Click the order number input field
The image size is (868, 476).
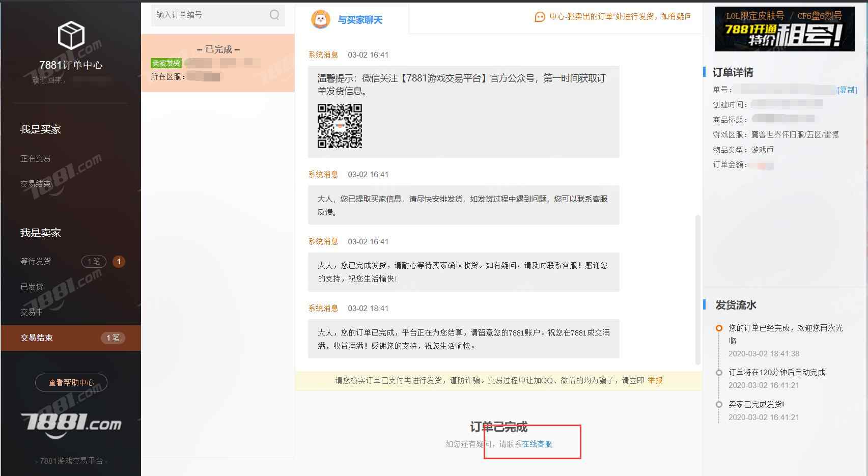coord(218,15)
